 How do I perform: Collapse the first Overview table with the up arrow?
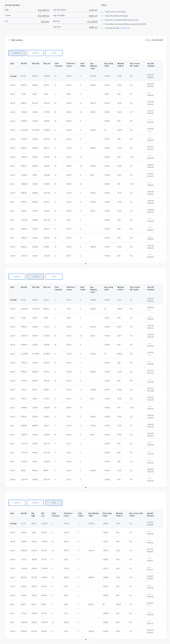[x=86, y=264]
